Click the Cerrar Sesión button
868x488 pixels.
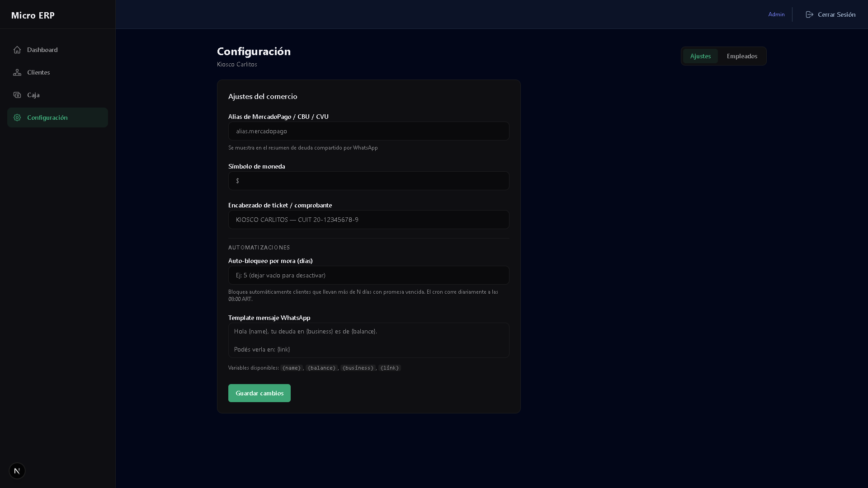[836, 14]
